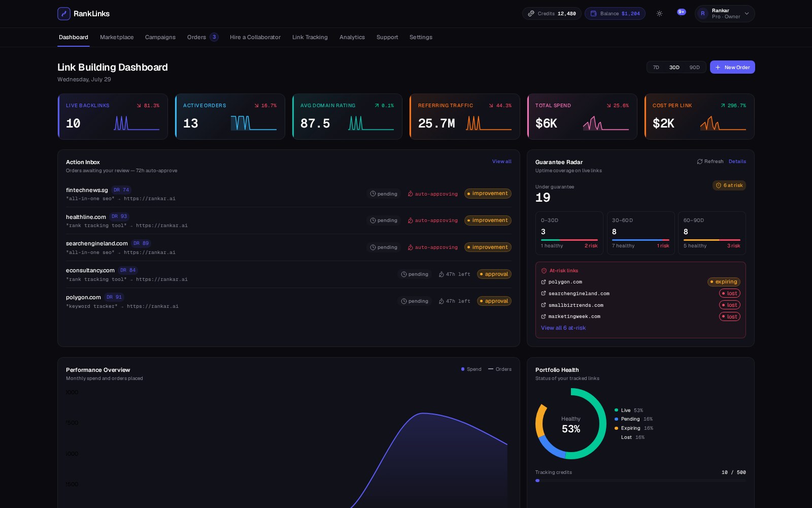Open Guarantee Radar Details link
The width and height of the screenshot is (812, 508).
tap(737, 162)
